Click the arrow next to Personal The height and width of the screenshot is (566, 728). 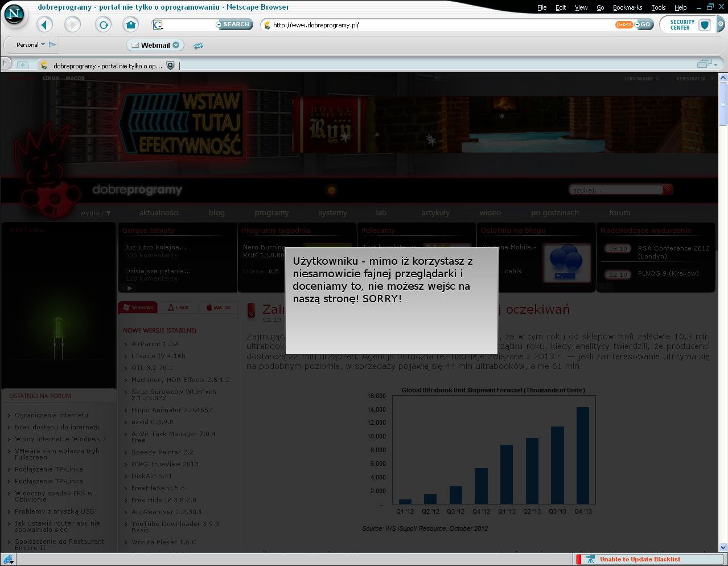click(x=52, y=44)
